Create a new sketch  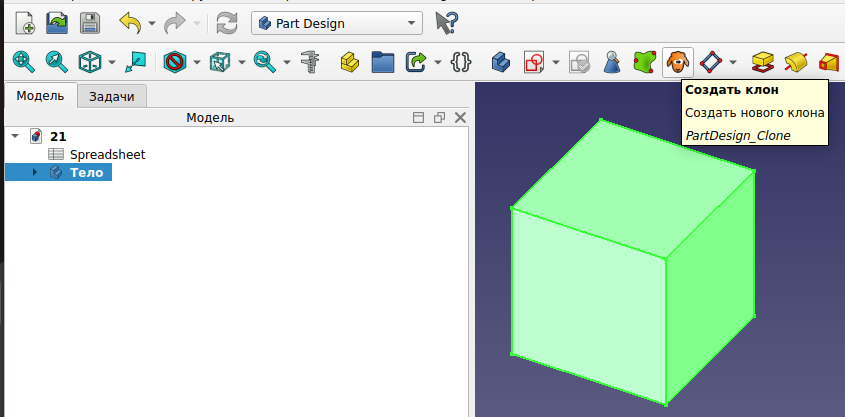click(x=534, y=62)
